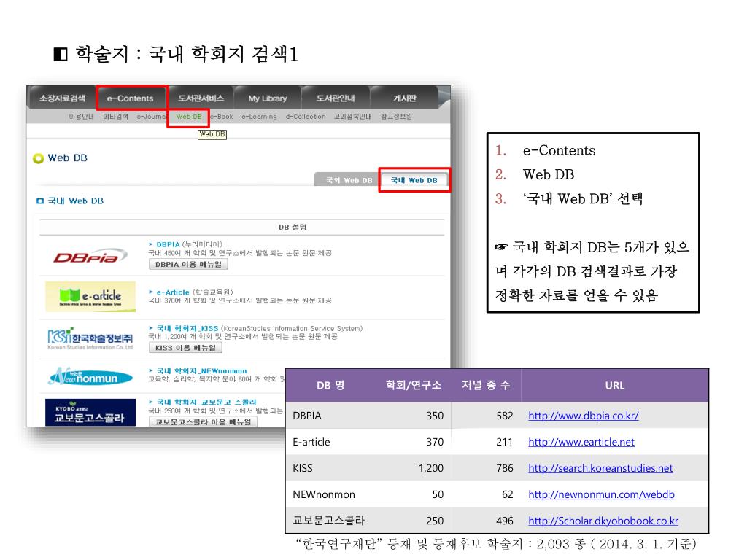Viewport: 747px width, 560px height.
Task: Select the 이용안내 submenu item
Action: (82, 116)
